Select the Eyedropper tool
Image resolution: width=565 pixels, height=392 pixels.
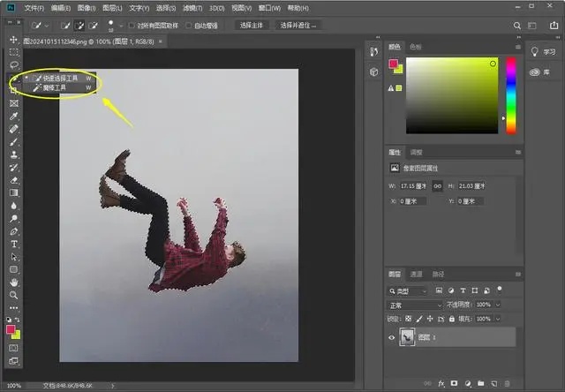[14, 116]
